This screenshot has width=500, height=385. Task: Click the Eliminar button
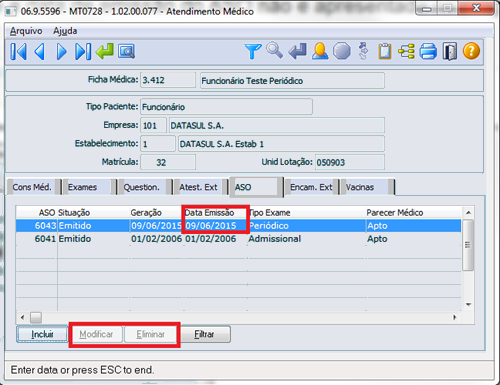[x=150, y=334]
